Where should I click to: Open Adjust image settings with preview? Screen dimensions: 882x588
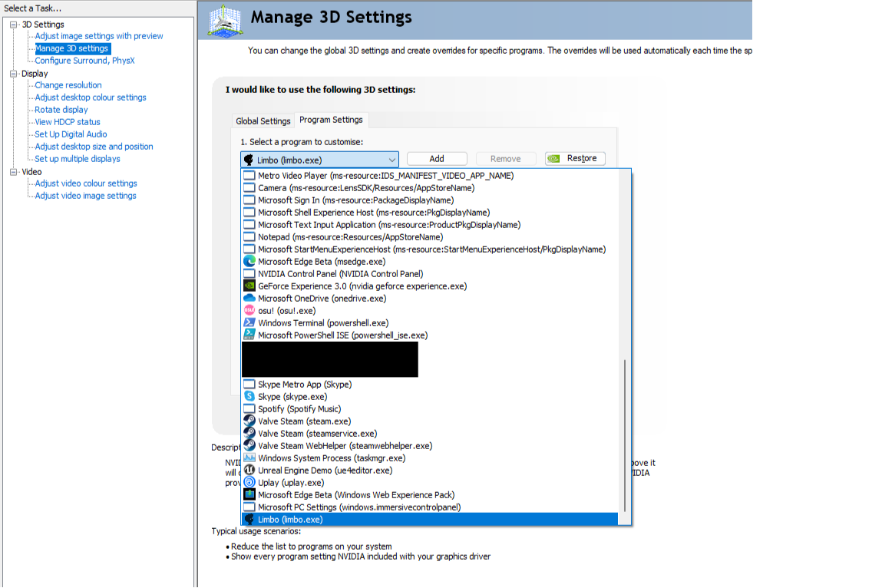pyautogui.click(x=99, y=36)
